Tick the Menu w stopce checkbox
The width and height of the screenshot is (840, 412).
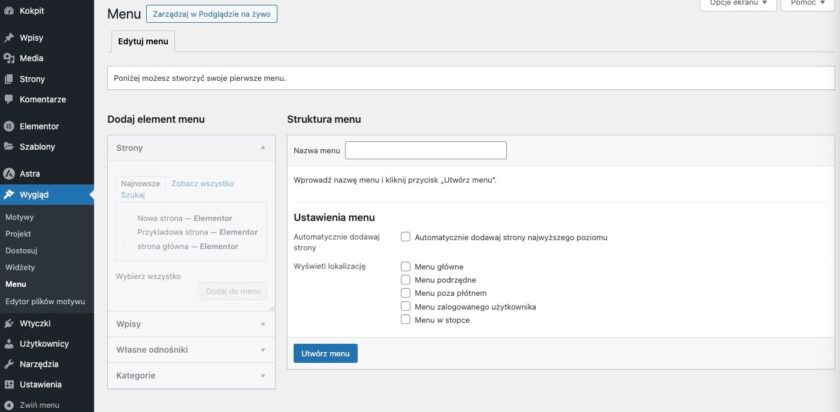(405, 320)
